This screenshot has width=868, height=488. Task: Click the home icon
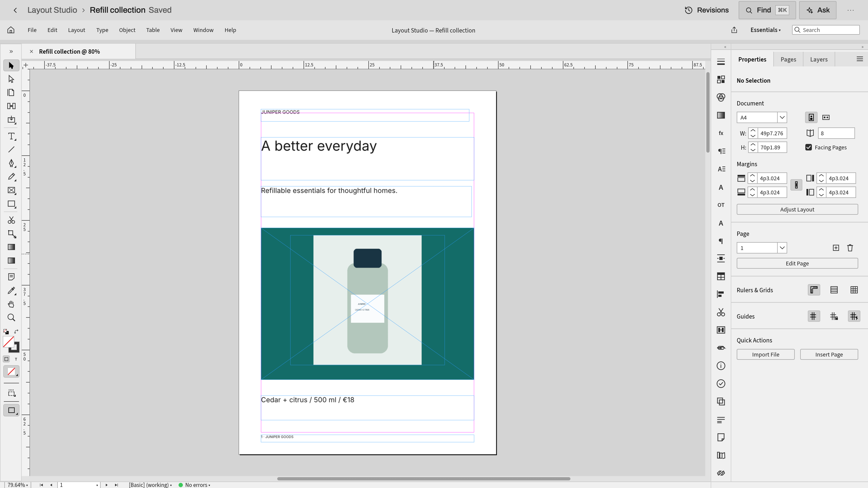pos(11,30)
